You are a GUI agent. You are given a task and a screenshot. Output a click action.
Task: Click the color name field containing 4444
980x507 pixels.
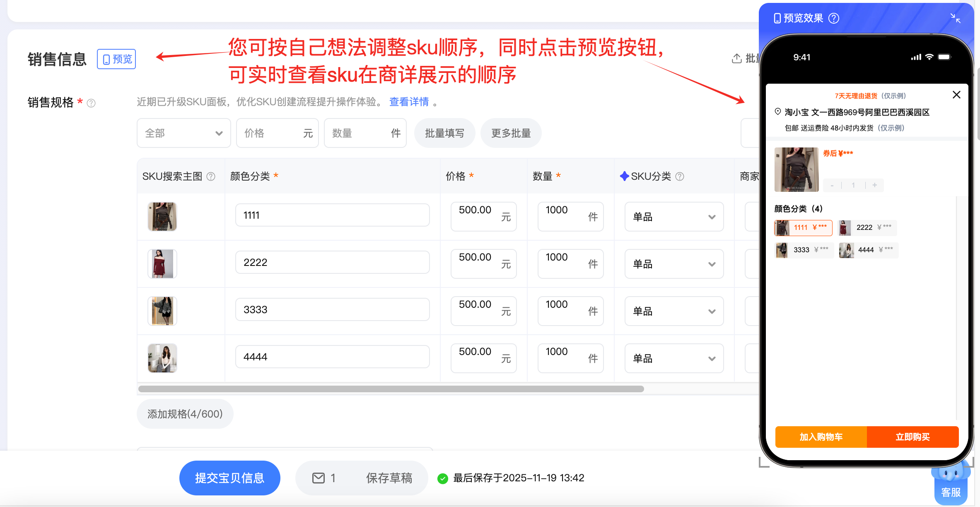[x=332, y=357]
